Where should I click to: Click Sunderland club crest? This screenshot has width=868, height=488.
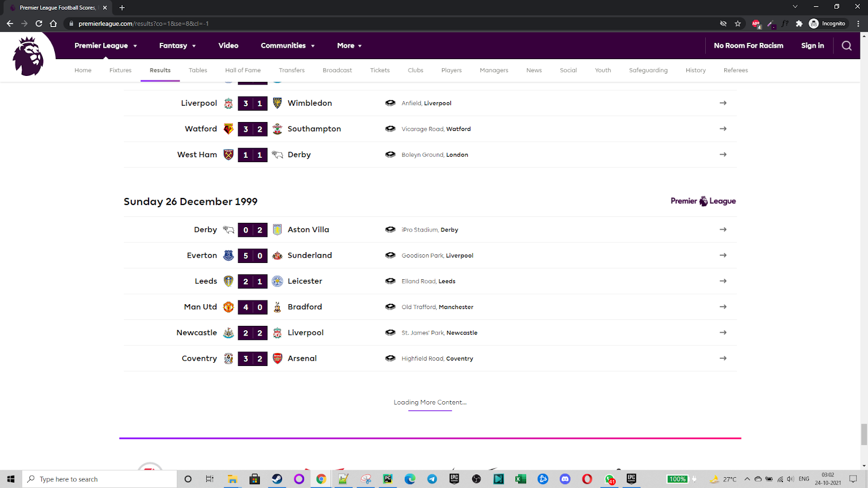277,255
